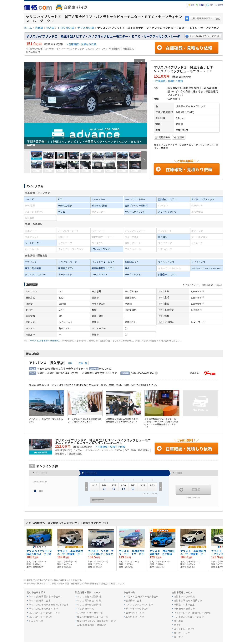Open ヤリスのレビュー評価 link
The width and height of the screenshot is (247, 644).
point(203,285)
